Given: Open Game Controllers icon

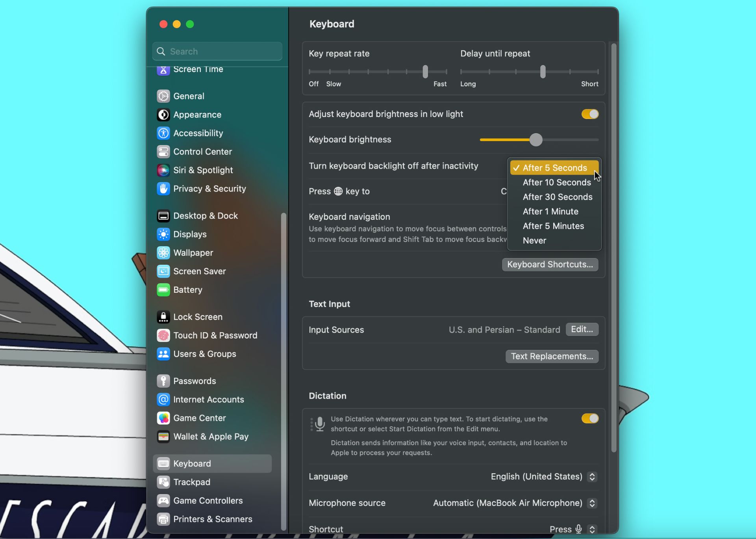Looking at the screenshot, I should pyautogui.click(x=163, y=501).
